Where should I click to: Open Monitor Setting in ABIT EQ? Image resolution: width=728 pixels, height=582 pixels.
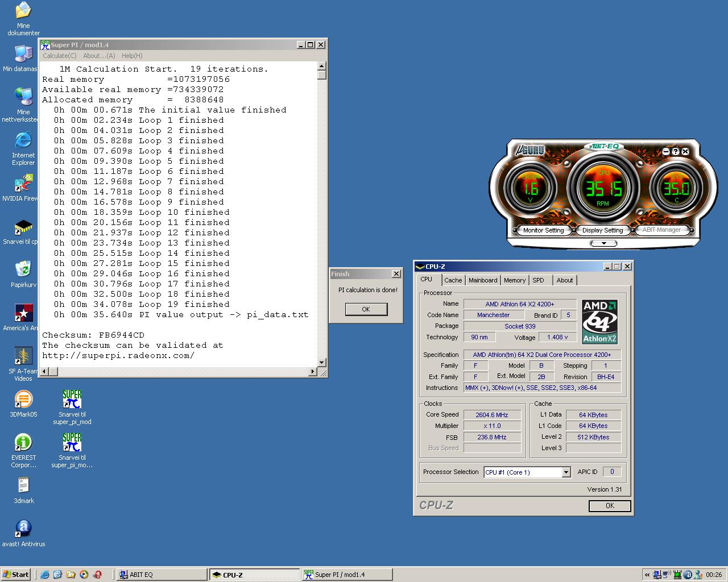click(543, 230)
